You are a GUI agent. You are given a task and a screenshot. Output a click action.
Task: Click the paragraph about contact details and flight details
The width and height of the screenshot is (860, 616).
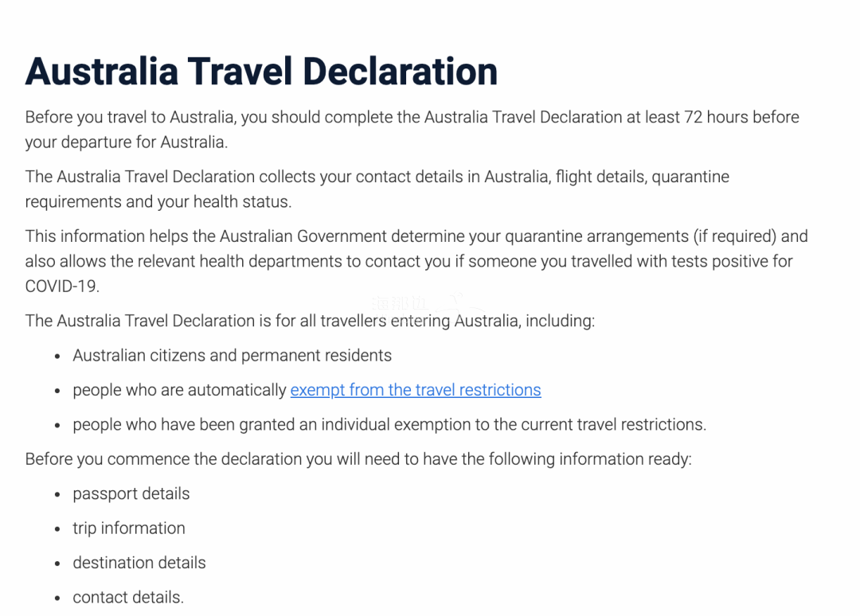377,189
